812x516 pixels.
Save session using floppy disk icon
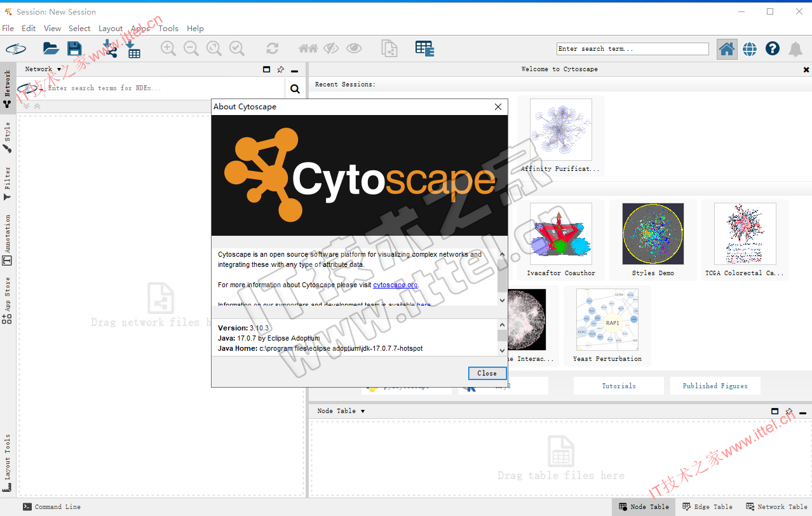[x=74, y=48]
